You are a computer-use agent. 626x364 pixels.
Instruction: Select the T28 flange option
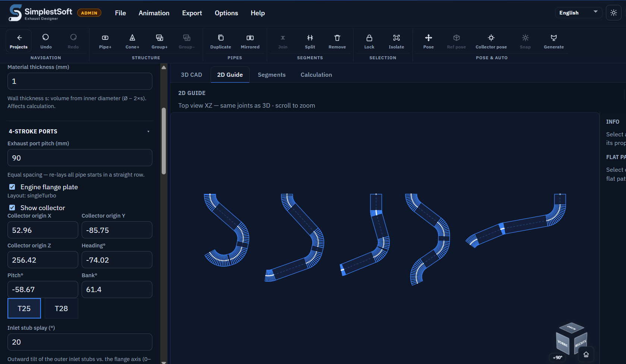[61, 308]
